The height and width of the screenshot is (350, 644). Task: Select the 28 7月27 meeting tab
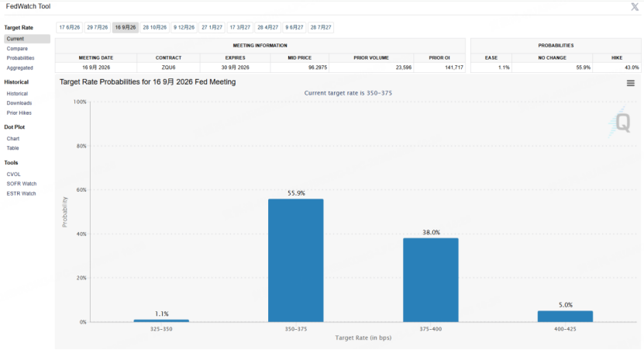(x=321, y=27)
